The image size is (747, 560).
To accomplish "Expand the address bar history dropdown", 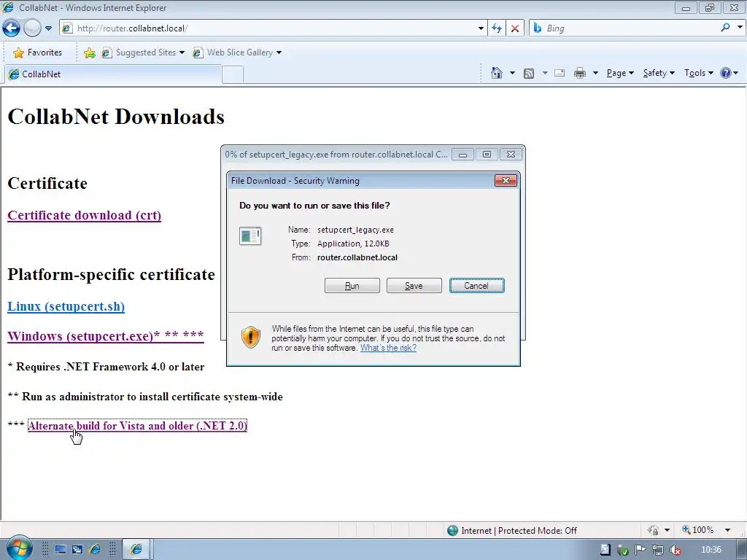I will [x=481, y=28].
